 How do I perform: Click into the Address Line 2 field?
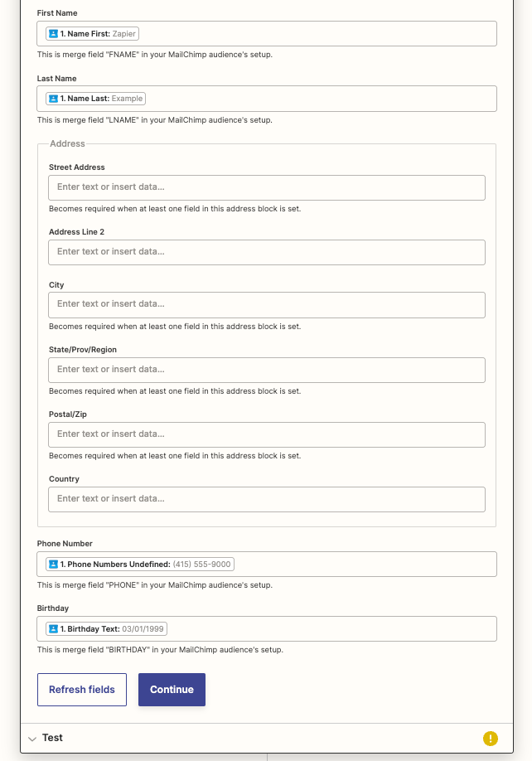click(x=267, y=252)
